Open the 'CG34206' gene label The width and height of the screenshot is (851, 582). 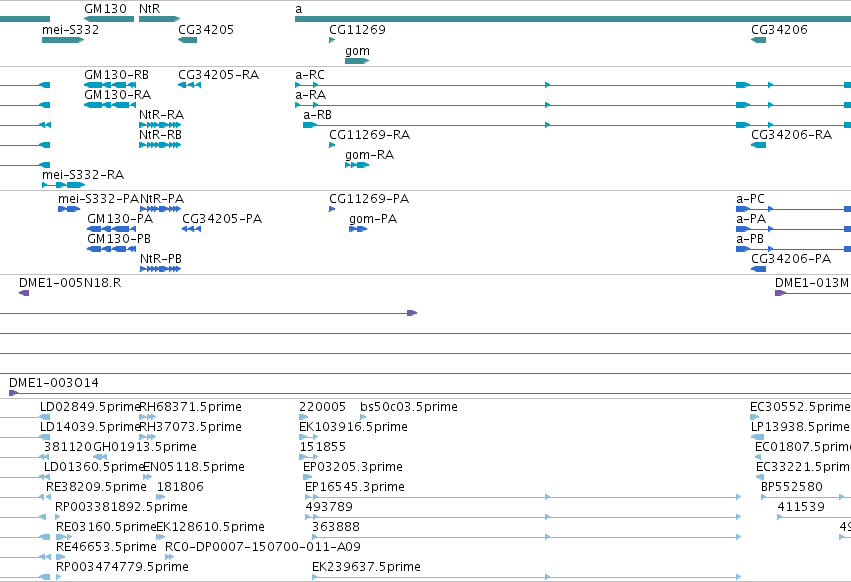779,29
